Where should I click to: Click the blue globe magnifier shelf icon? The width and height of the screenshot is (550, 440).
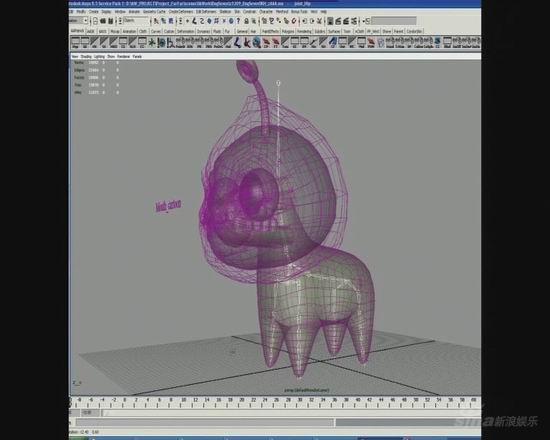(x=256, y=42)
